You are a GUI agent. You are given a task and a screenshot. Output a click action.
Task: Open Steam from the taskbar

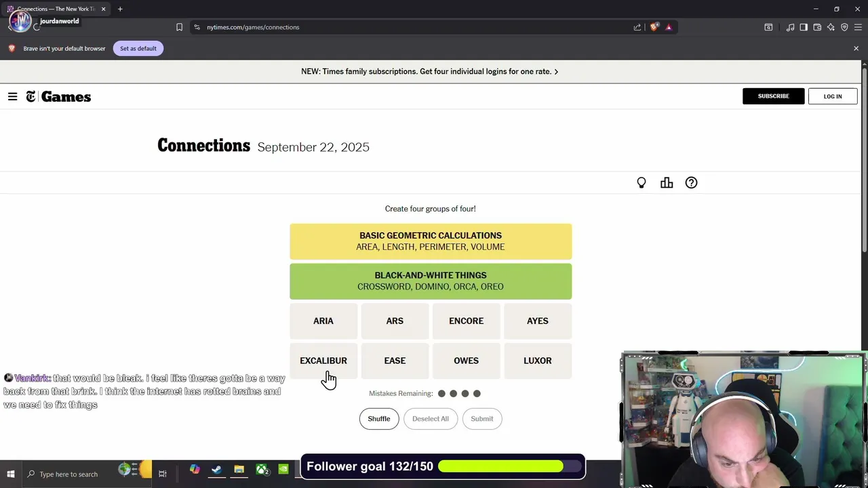click(216, 469)
